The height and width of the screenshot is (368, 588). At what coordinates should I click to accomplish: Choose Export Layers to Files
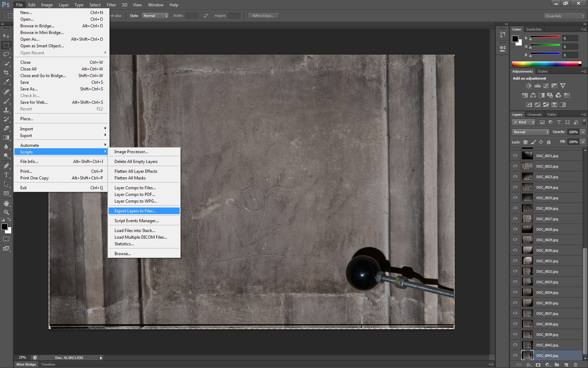point(135,211)
